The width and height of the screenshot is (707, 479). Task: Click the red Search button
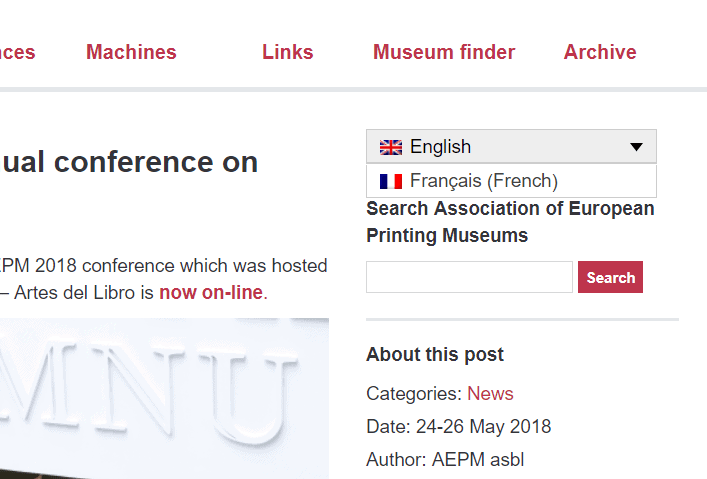point(611,277)
